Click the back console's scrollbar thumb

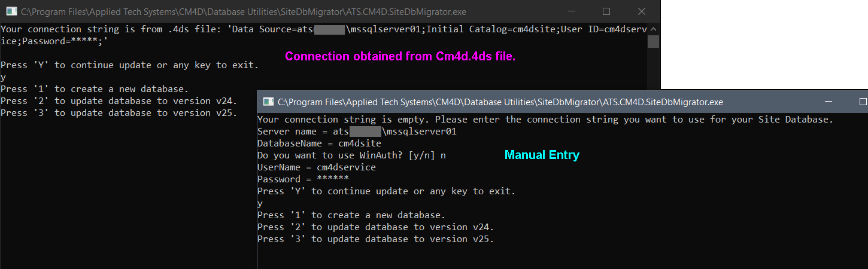click(x=653, y=41)
